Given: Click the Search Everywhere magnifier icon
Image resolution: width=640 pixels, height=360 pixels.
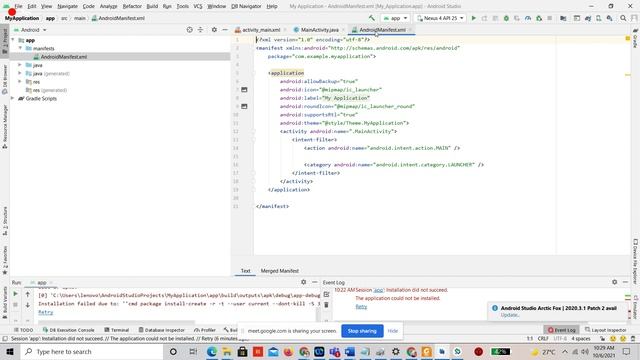Looking at the screenshot, I should 623,18.
